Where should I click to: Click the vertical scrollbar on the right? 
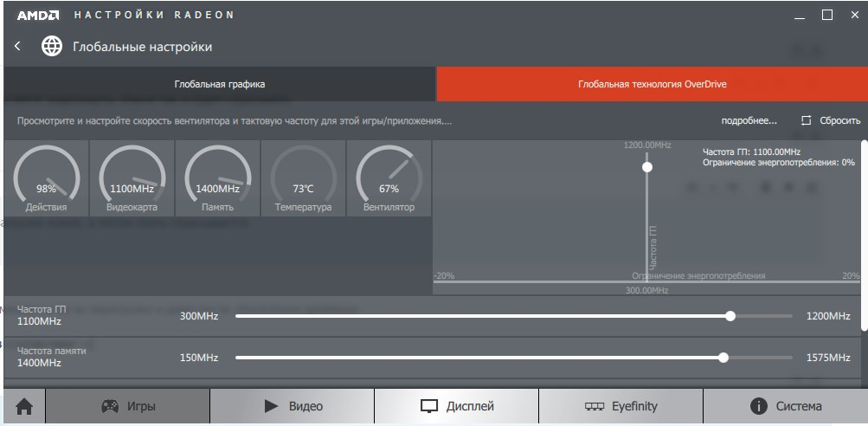pos(863,234)
